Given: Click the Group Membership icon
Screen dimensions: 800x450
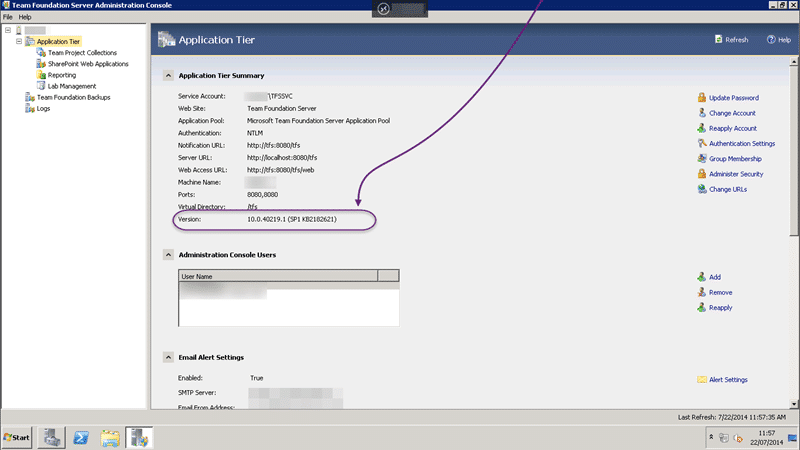Looking at the screenshot, I should click(x=702, y=159).
